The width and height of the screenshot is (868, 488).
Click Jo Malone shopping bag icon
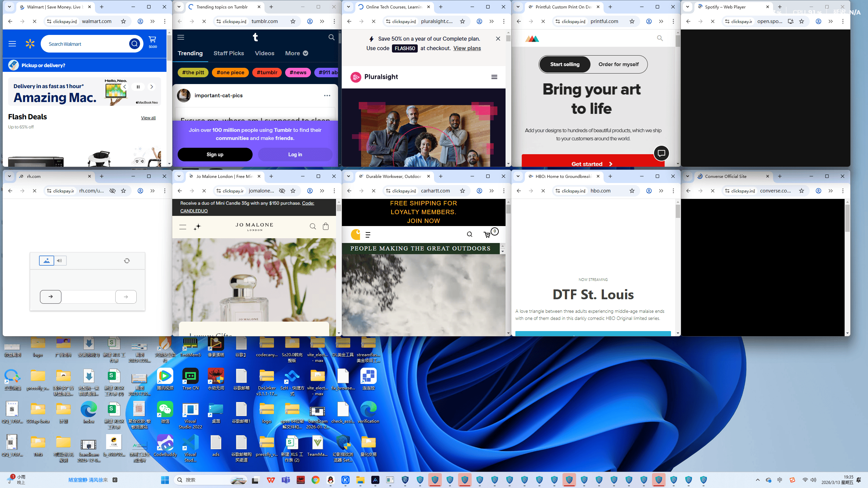pos(325,226)
